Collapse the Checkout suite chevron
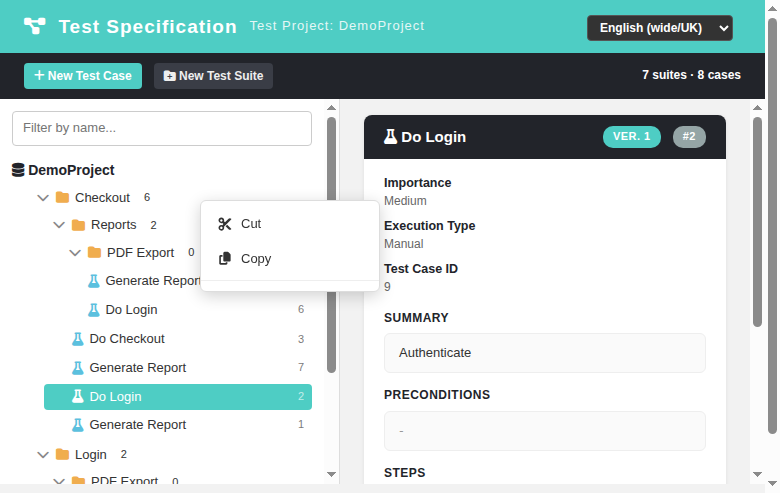The height and width of the screenshot is (493, 780). [x=43, y=198]
